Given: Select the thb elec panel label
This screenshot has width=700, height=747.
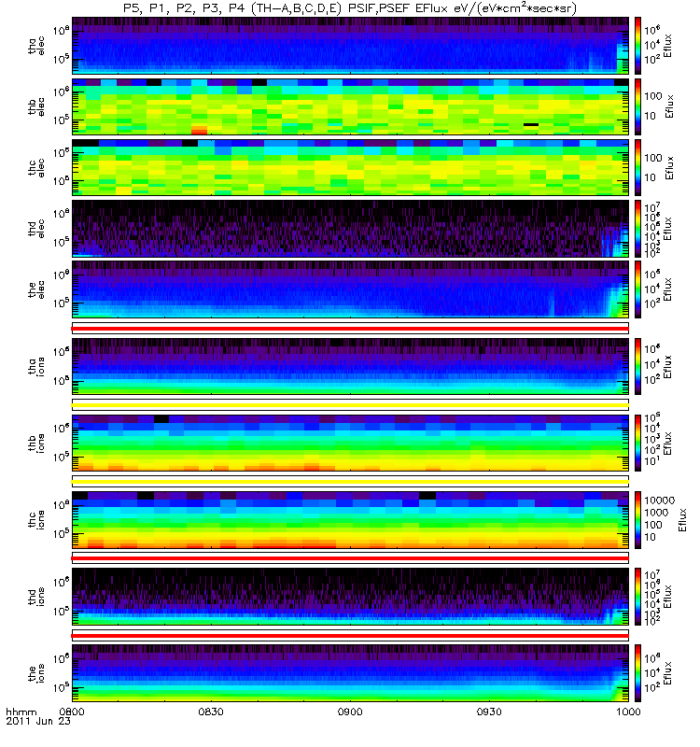Looking at the screenshot, I should (x=36, y=106).
